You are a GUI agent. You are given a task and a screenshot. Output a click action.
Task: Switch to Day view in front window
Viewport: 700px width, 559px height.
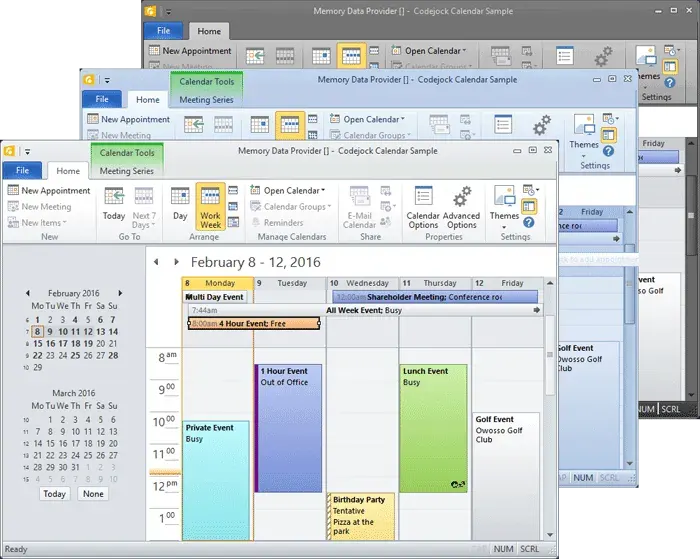(x=180, y=204)
